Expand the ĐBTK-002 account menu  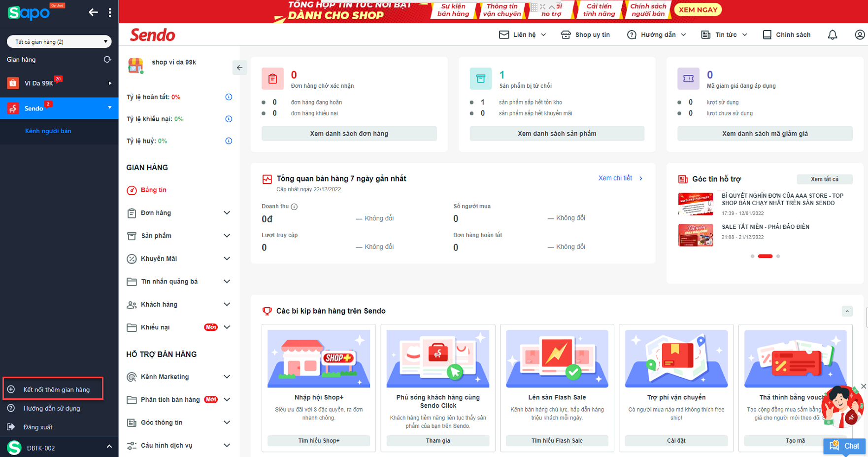point(109,447)
